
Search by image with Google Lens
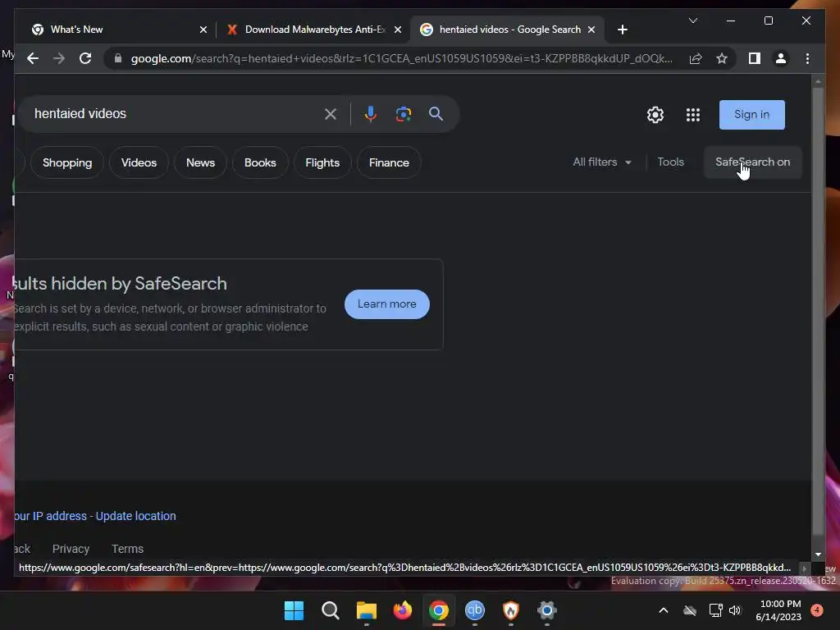click(x=404, y=113)
